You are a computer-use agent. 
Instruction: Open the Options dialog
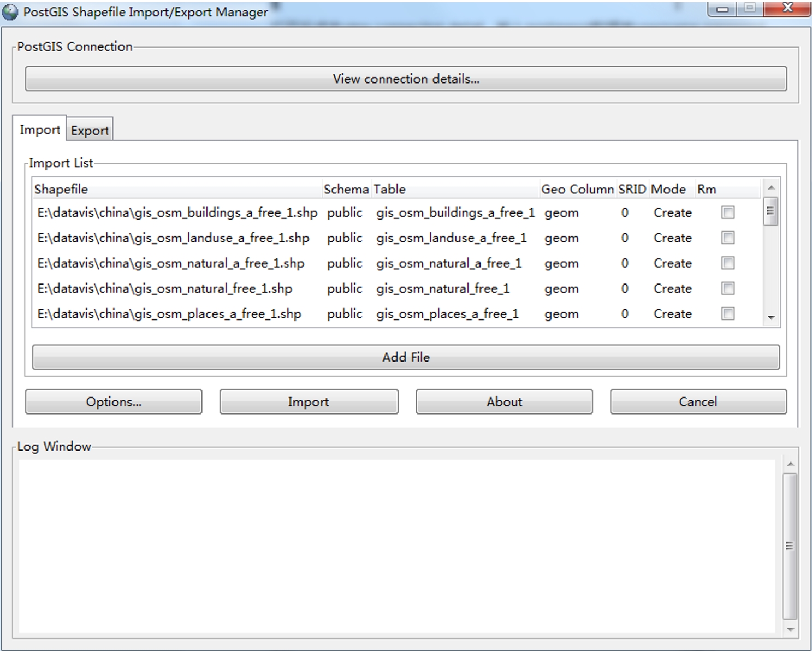click(x=114, y=402)
